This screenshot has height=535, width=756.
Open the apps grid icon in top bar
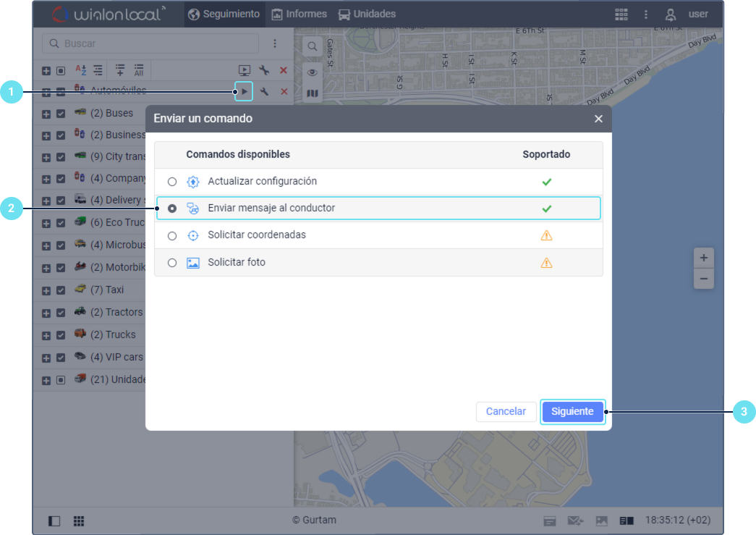click(x=621, y=14)
